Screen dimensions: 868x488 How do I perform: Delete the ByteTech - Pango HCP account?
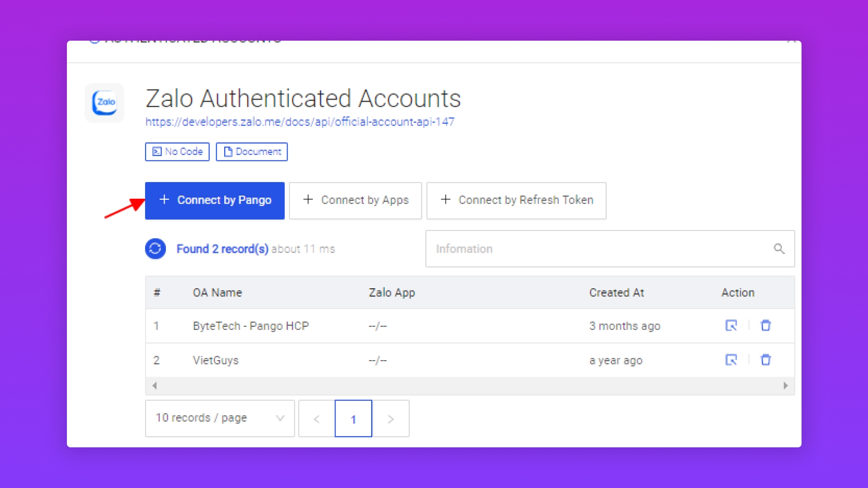coord(765,325)
